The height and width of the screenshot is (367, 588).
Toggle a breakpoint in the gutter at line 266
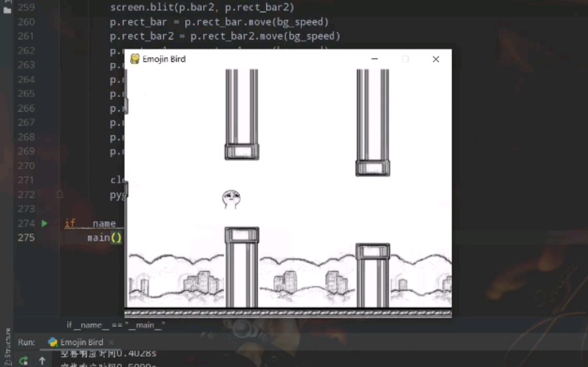[59, 108]
